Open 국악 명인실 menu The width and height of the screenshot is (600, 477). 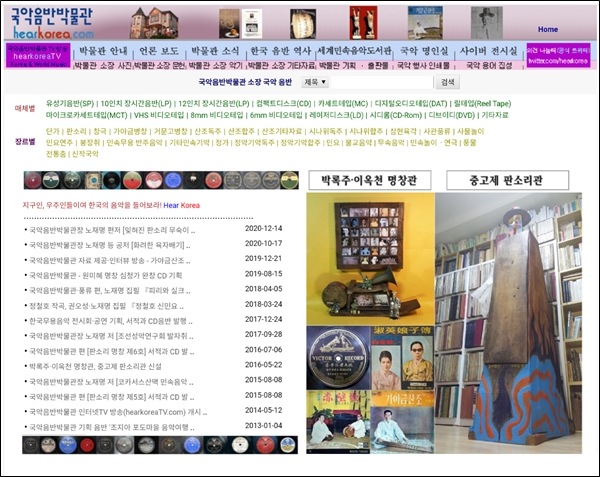[424, 51]
